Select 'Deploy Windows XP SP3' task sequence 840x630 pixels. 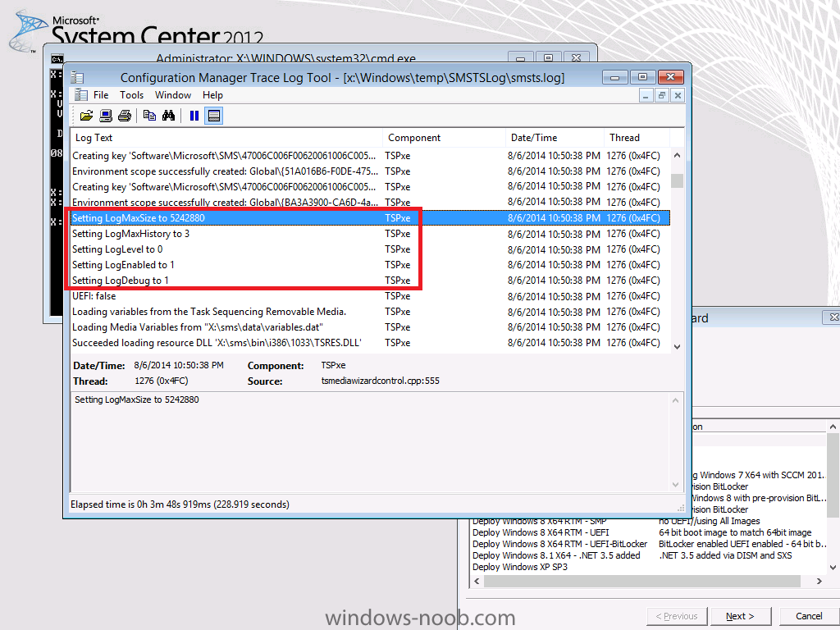tap(519, 567)
